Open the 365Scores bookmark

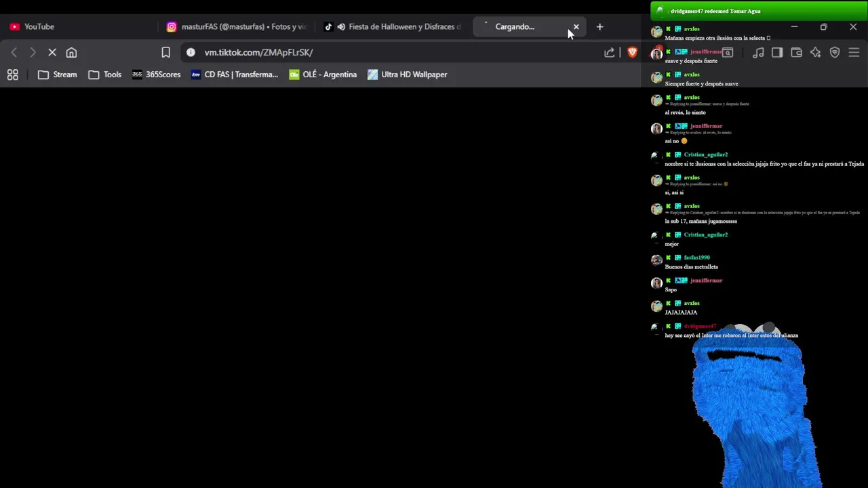[x=157, y=75]
